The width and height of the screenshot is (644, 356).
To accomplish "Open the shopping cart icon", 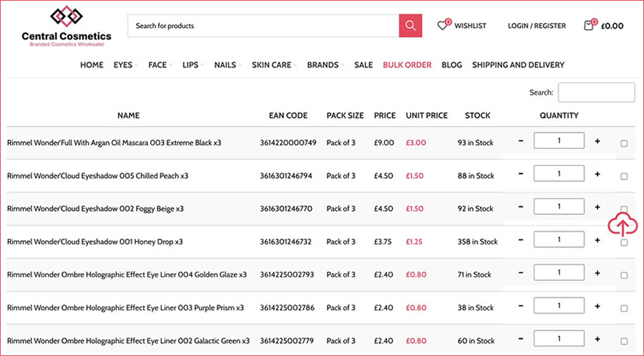I will coord(590,24).
